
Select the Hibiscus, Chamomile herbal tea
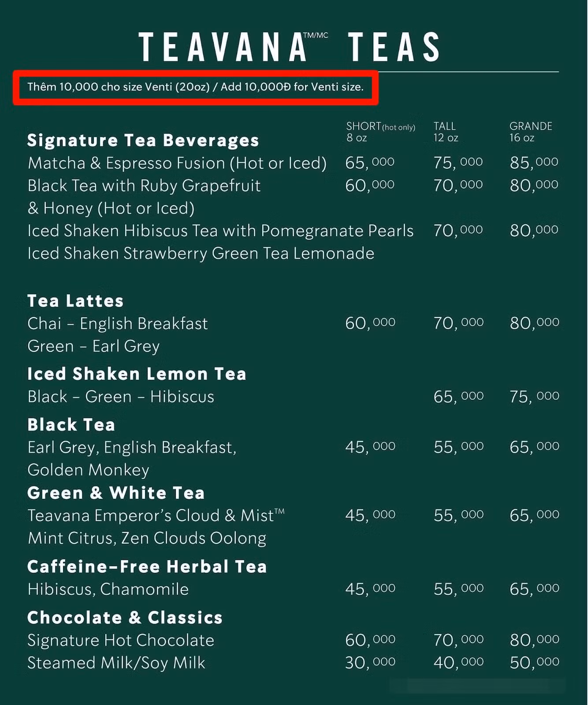(x=108, y=589)
